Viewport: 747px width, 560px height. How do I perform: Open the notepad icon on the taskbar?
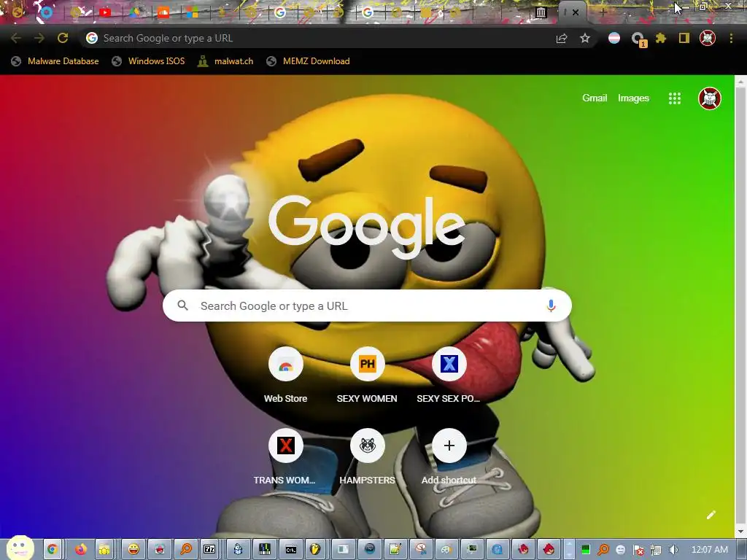395,550
